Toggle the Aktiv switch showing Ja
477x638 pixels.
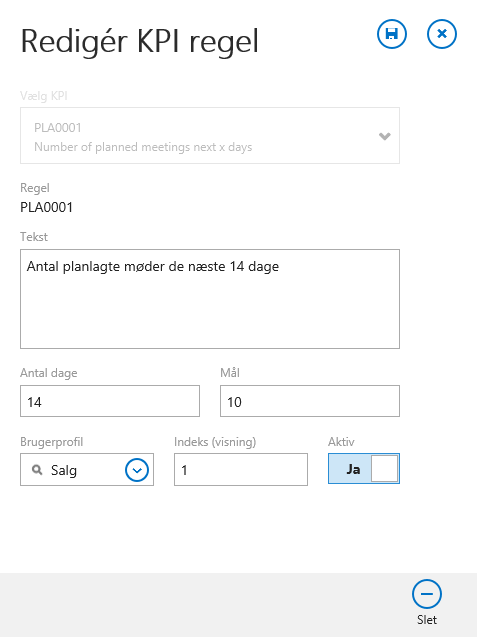tap(364, 469)
